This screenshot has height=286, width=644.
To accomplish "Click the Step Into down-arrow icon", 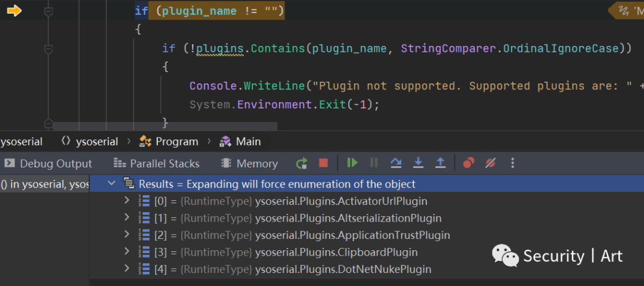I will pyautogui.click(x=418, y=163).
